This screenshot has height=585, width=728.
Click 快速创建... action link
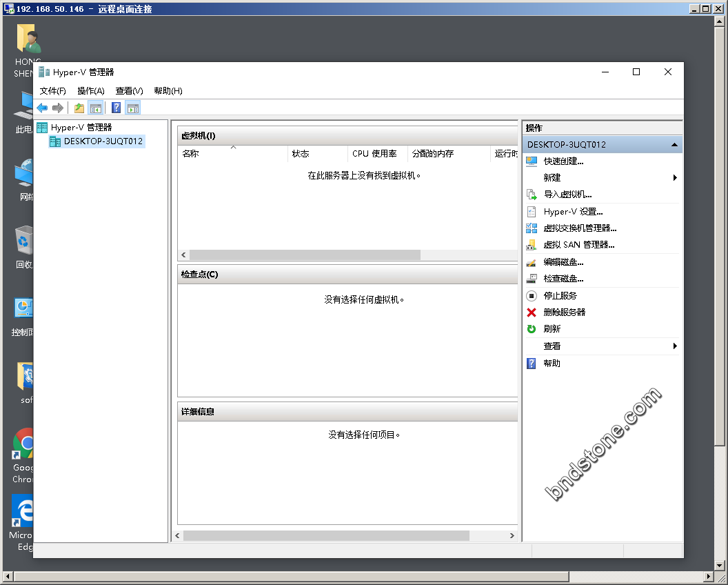click(564, 161)
